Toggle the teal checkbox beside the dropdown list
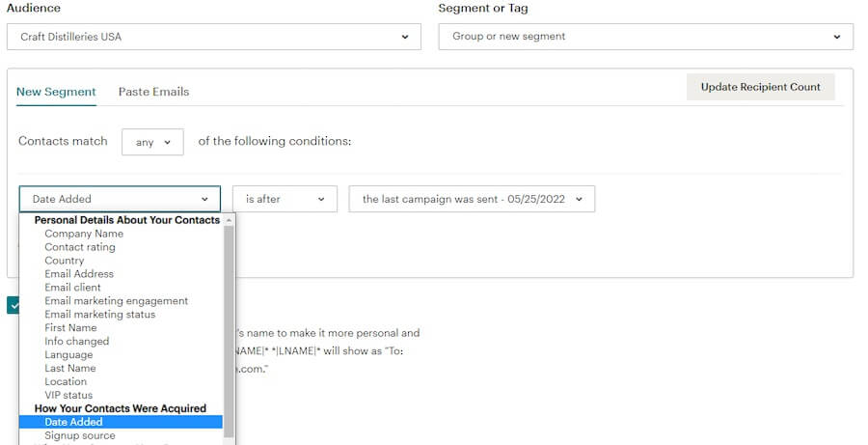Viewport: 868px width, 445px height. click(x=14, y=305)
